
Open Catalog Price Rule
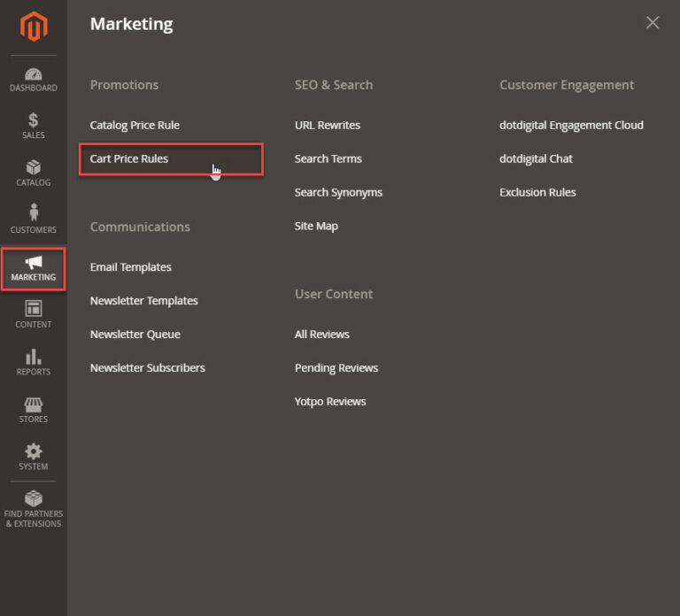tap(135, 126)
